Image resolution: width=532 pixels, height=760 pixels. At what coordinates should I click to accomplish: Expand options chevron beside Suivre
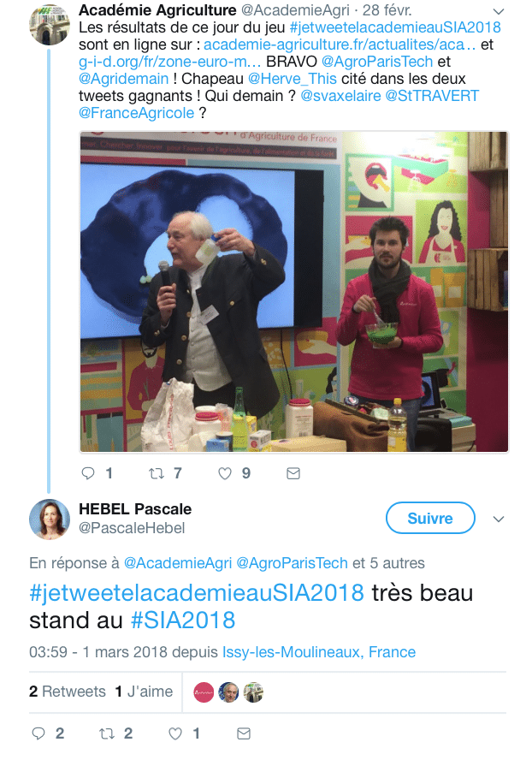499,520
